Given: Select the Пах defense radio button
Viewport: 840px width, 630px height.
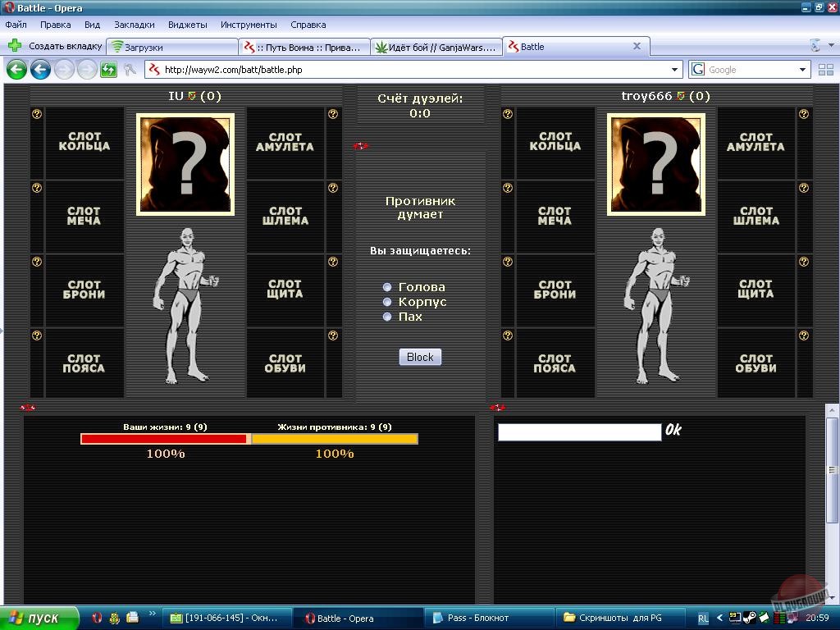Looking at the screenshot, I should tap(387, 317).
